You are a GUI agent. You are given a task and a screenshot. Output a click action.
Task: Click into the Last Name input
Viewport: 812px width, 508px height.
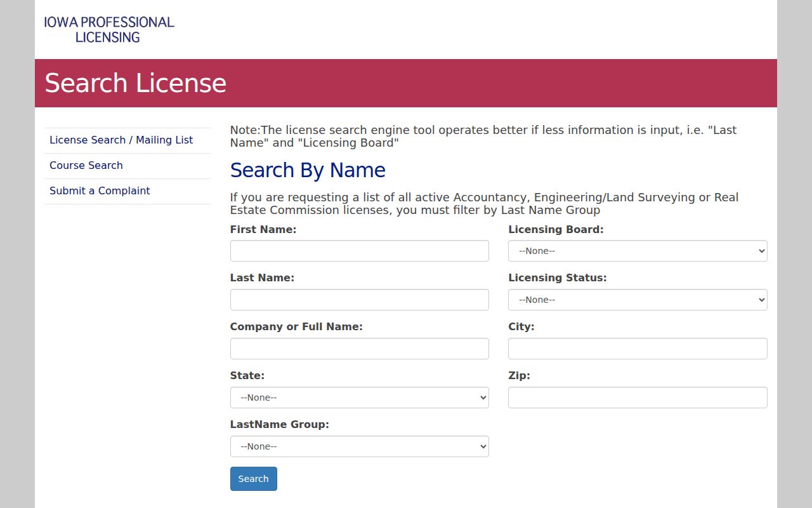point(360,300)
